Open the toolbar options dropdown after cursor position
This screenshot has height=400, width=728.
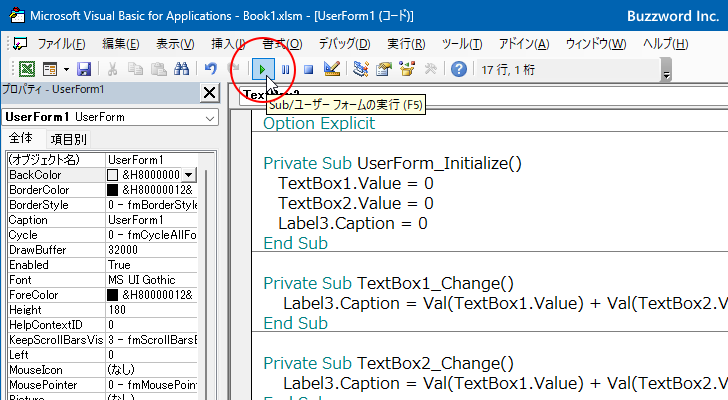[x=666, y=70]
